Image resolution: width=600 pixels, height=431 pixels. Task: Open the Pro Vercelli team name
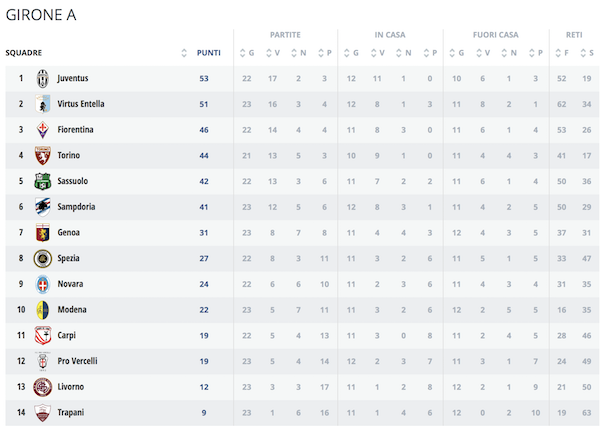pos(77,361)
